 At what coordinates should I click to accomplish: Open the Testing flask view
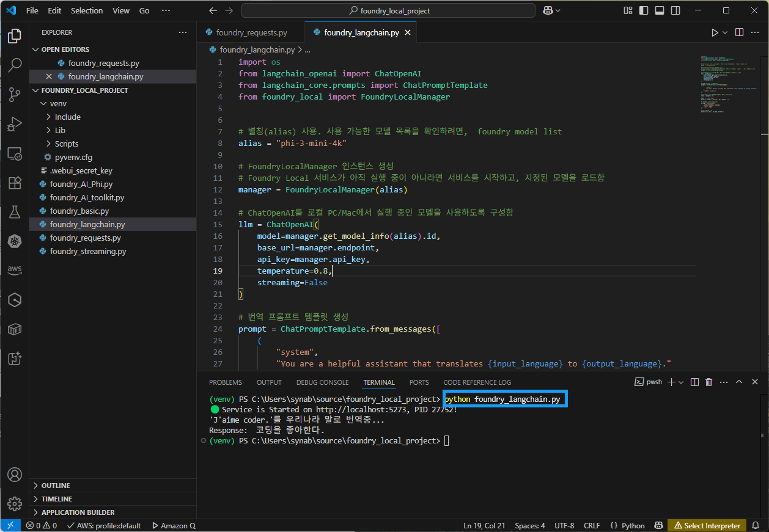(15, 212)
